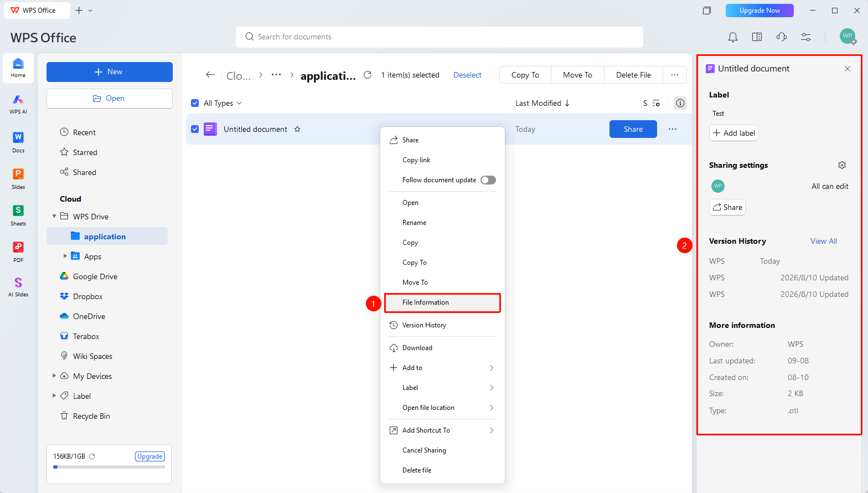The image size is (868, 493).
Task: Click the notifications bell icon
Action: 732,37
